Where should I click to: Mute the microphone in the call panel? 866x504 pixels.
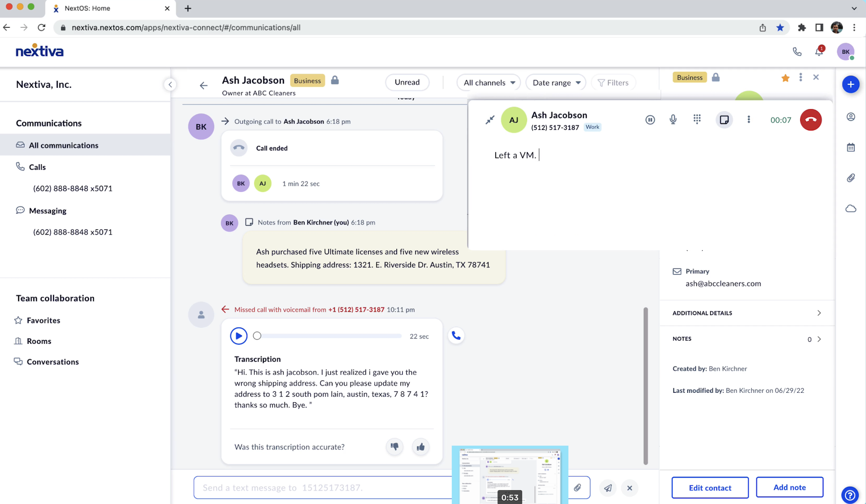pyautogui.click(x=673, y=120)
